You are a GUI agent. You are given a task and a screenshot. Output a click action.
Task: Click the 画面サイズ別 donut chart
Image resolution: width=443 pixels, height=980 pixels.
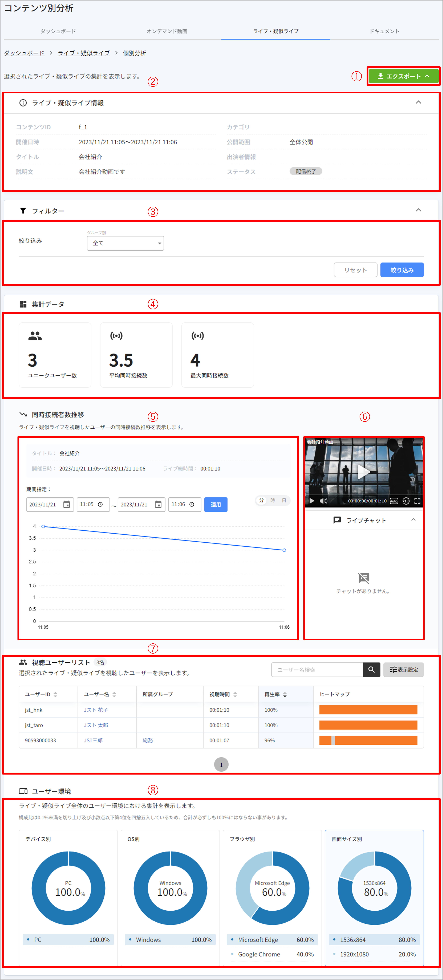point(374,888)
